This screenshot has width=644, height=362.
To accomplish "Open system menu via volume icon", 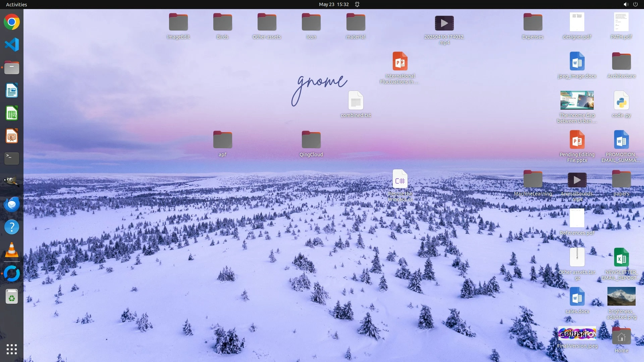I will coord(626,4).
